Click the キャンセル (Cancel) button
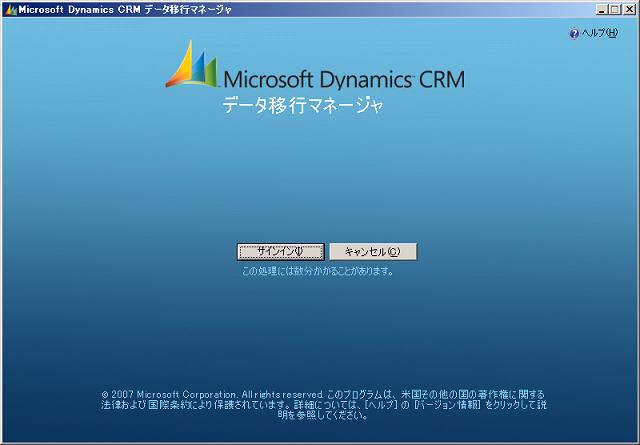This screenshot has height=445, width=640. 373,252
